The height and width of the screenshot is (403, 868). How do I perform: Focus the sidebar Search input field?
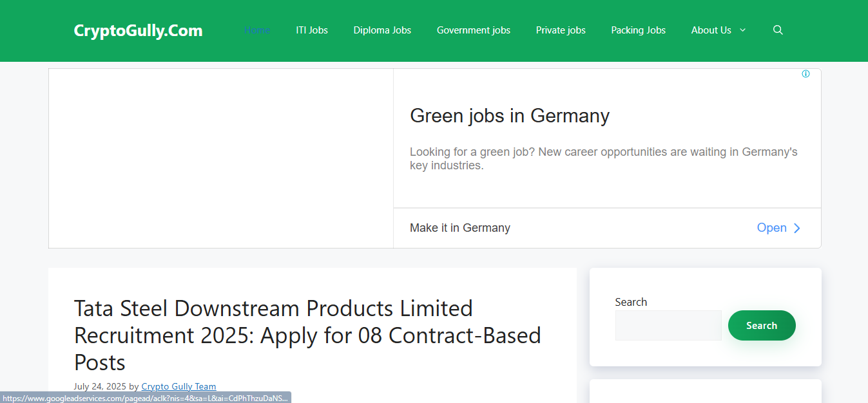coord(668,326)
